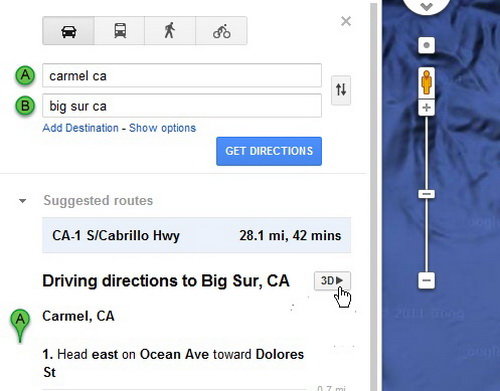Click step 1 Head east on Ocean Ave

(x=173, y=363)
